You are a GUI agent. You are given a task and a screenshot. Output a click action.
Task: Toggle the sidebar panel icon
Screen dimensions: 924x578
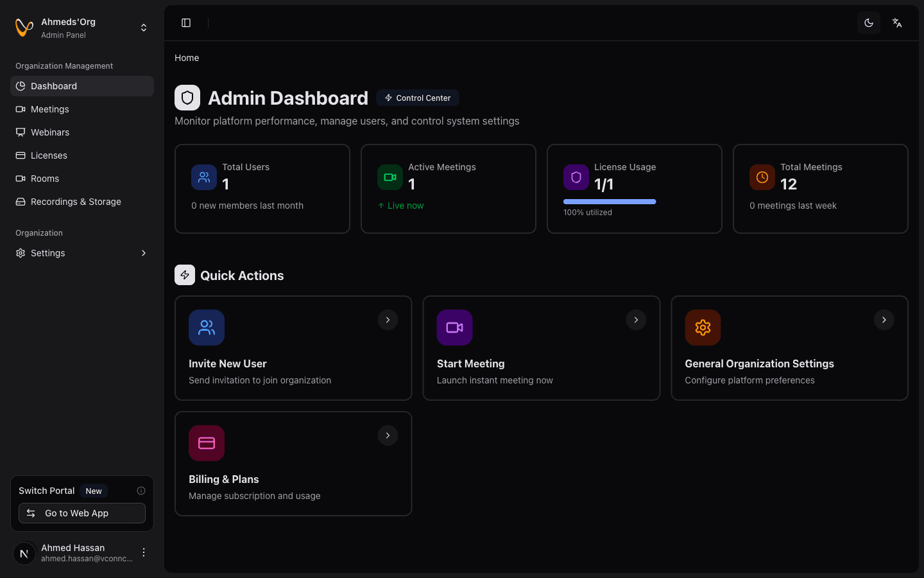pyautogui.click(x=186, y=23)
